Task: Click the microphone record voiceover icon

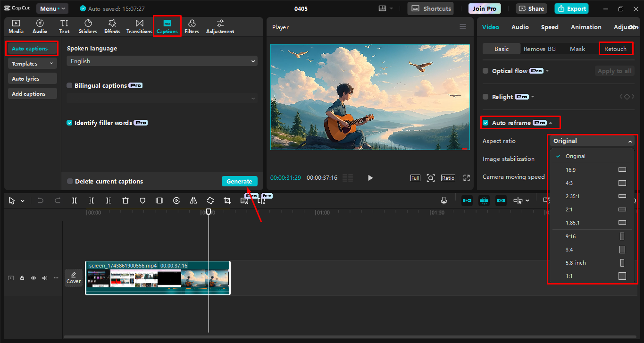Action: click(443, 201)
